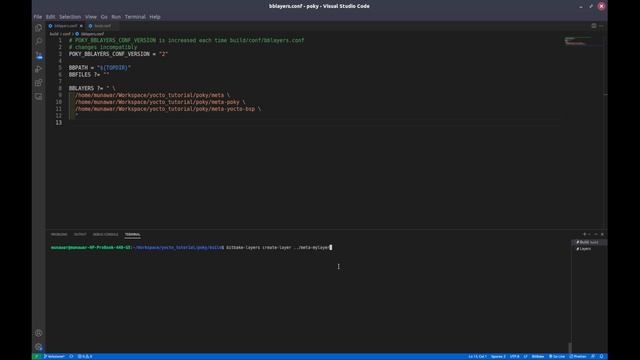Screen dimensions: 640x360
Task: Open the Search view in activity bar
Action: coord(38,41)
